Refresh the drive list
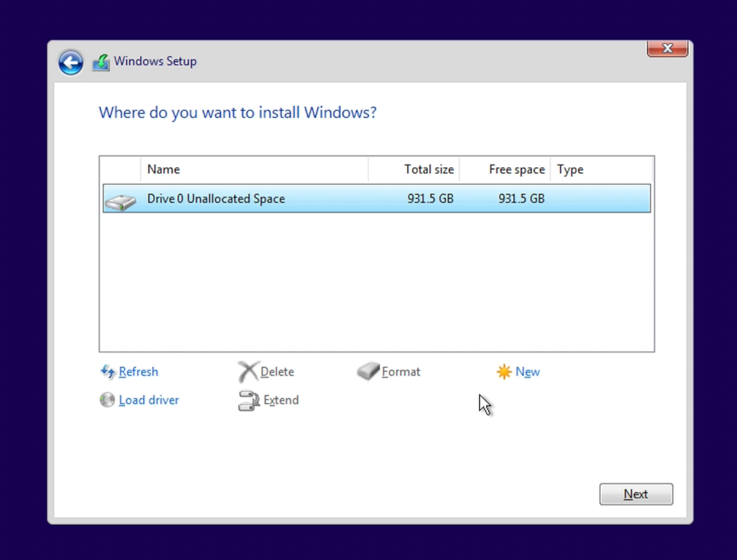 138,372
